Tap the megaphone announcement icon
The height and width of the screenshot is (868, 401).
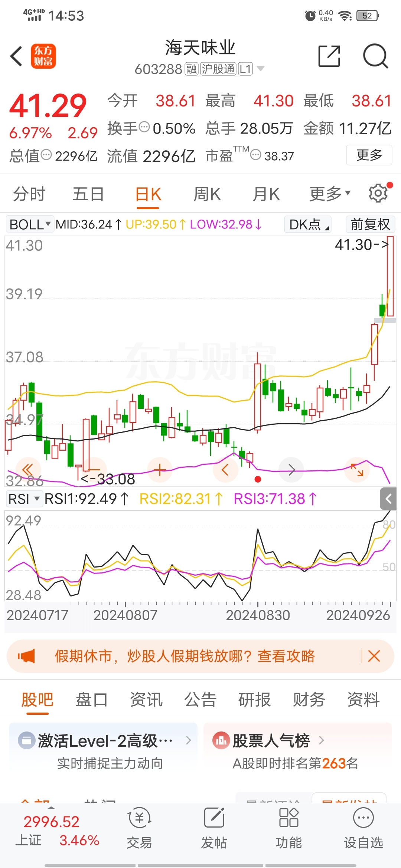[x=26, y=656]
